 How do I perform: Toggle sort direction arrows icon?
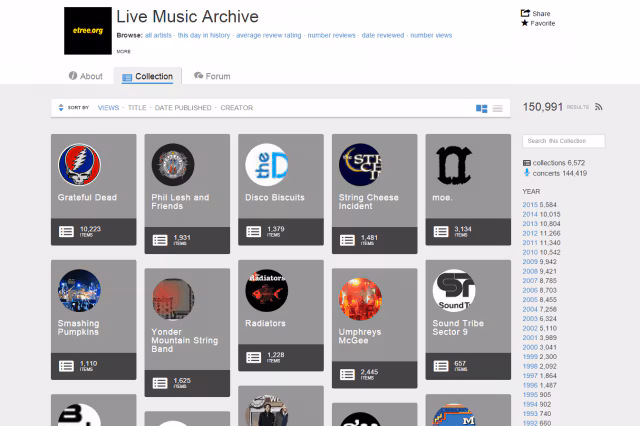tap(61, 108)
